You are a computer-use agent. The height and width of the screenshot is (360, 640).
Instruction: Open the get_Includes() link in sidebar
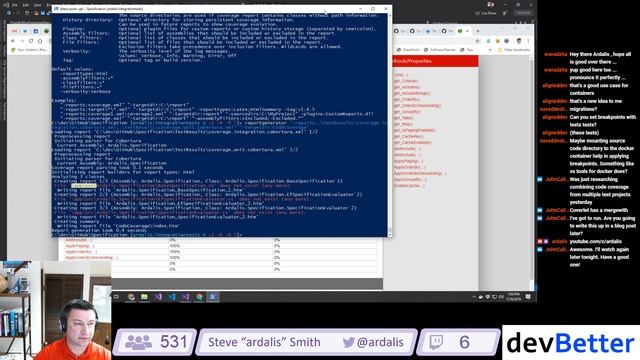click(x=407, y=87)
